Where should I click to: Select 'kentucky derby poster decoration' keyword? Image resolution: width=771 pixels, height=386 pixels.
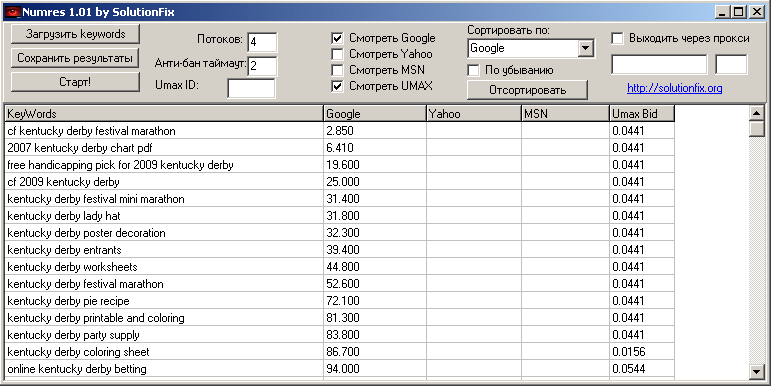[x=86, y=233]
